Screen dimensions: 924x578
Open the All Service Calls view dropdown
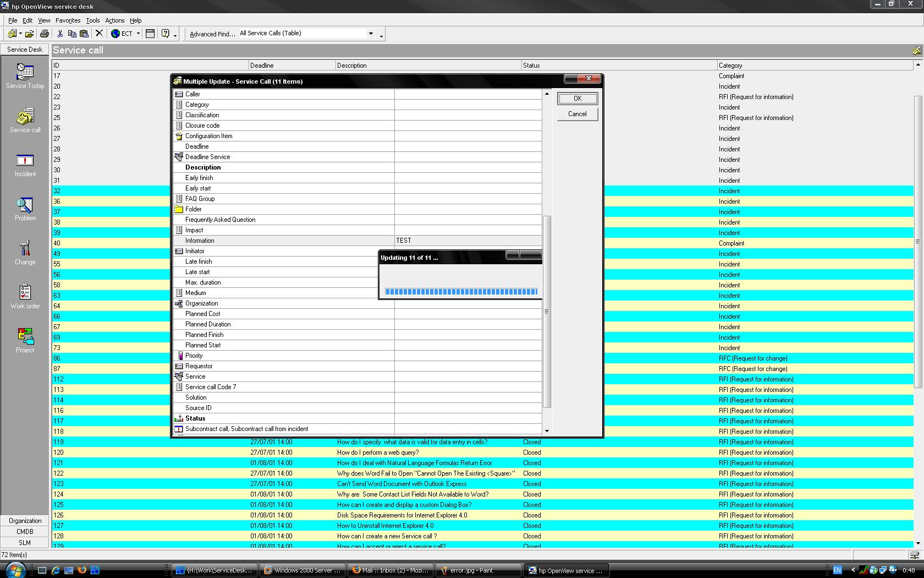click(371, 34)
